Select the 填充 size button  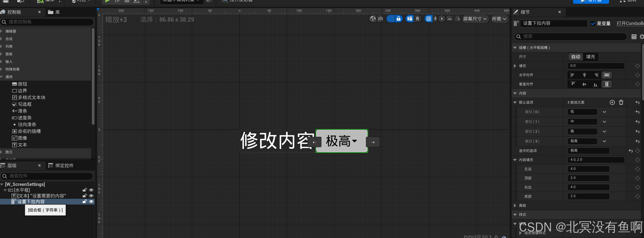pos(590,57)
